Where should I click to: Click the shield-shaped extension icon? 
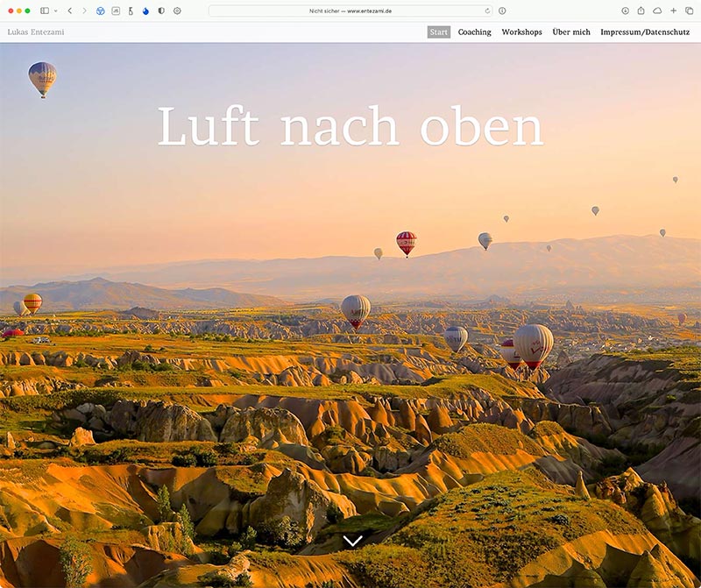pyautogui.click(x=159, y=11)
